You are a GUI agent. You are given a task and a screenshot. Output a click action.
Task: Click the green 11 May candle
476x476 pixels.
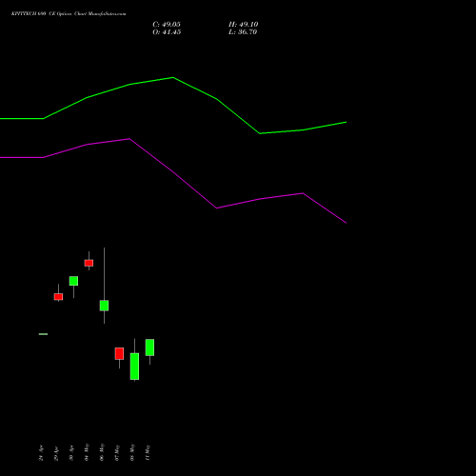point(149,347)
